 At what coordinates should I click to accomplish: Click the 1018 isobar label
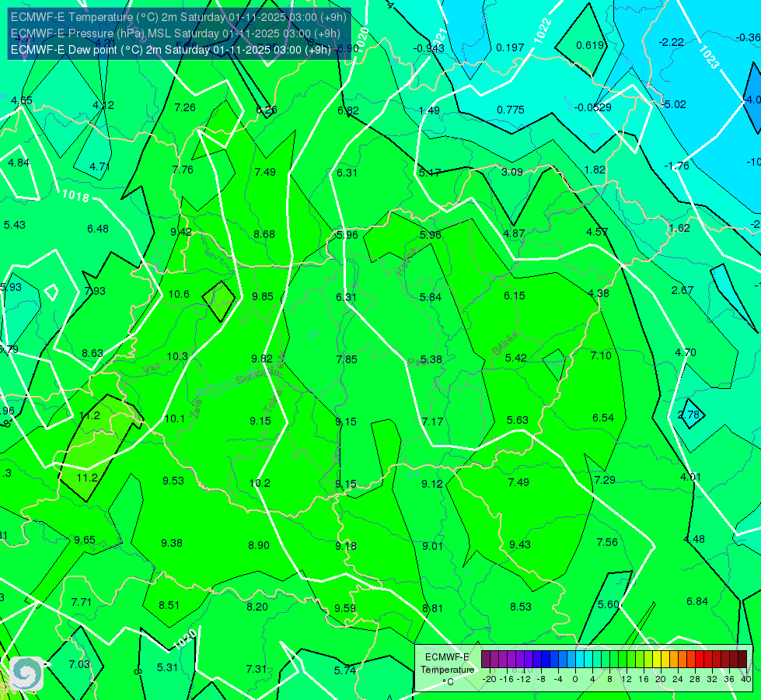(x=75, y=196)
